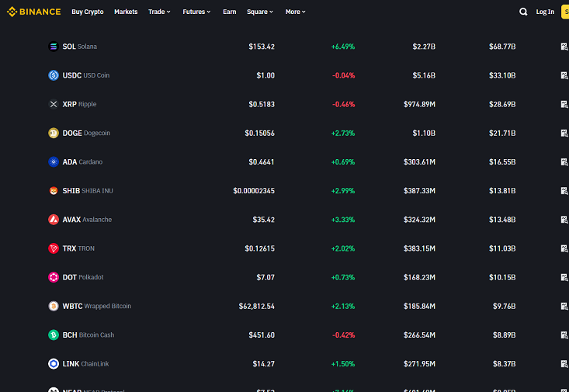
Task: Click the USDC coin icon
Action: pyautogui.click(x=54, y=75)
